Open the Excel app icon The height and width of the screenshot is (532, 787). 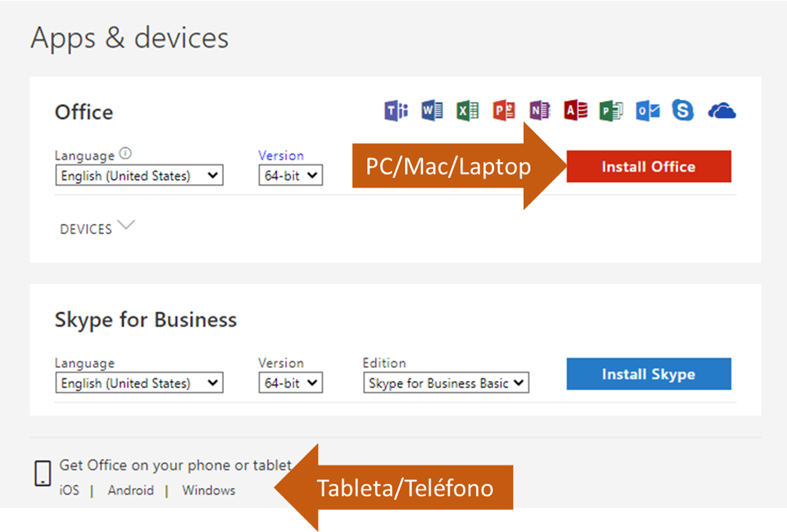tap(467, 110)
